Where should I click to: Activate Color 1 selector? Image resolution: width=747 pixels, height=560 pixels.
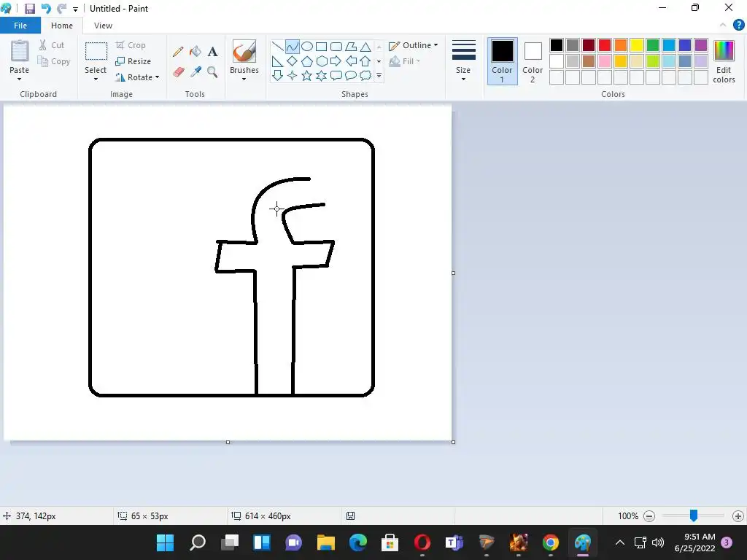(x=502, y=61)
